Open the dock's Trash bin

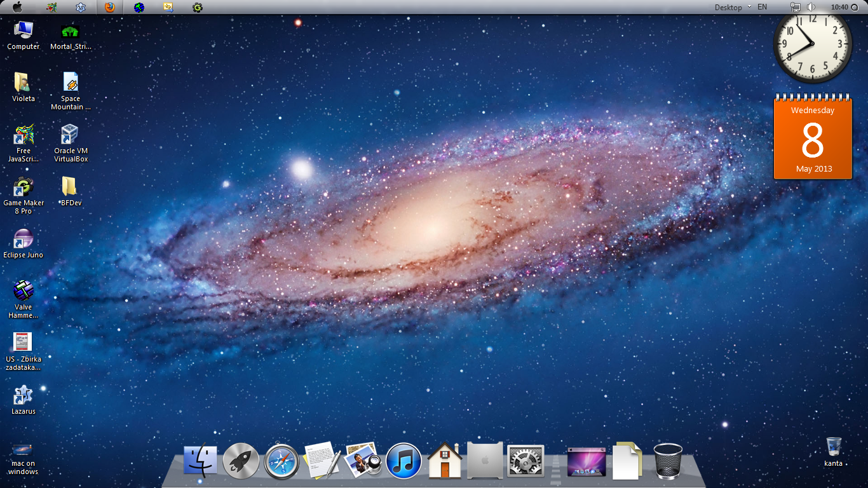(668, 461)
